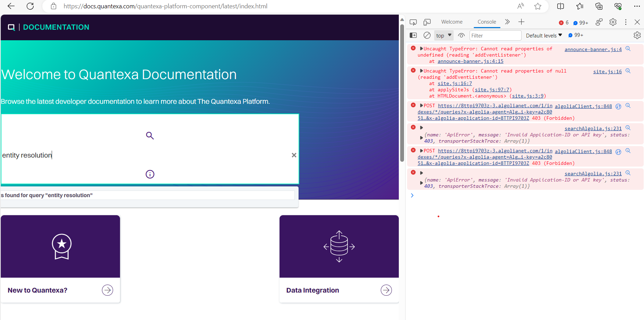Image resolution: width=644 pixels, height=320 pixels.
Task: Toggle device emulation in DevTools
Action: pyautogui.click(x=427, y=22)
